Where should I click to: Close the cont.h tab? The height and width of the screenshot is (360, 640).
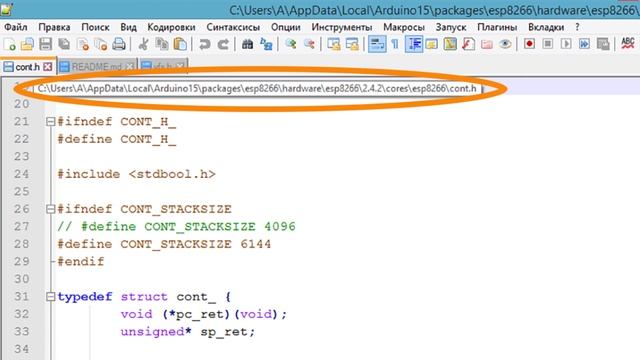coord(48,67)
